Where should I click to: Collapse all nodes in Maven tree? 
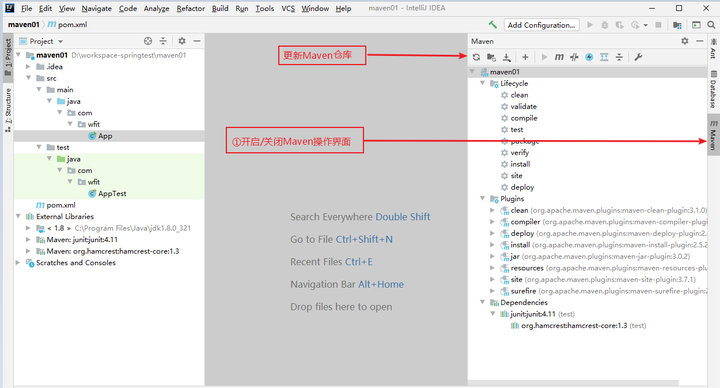[619, 57]
